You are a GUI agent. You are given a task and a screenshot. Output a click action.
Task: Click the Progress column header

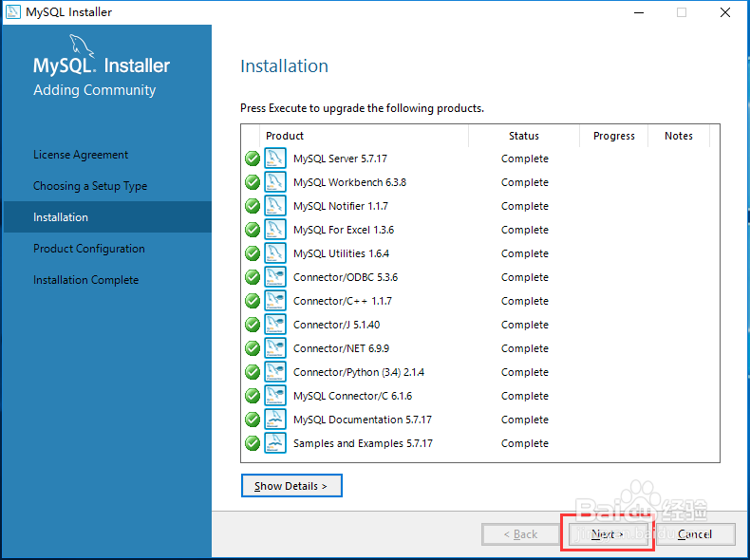[x=613, y=136]
